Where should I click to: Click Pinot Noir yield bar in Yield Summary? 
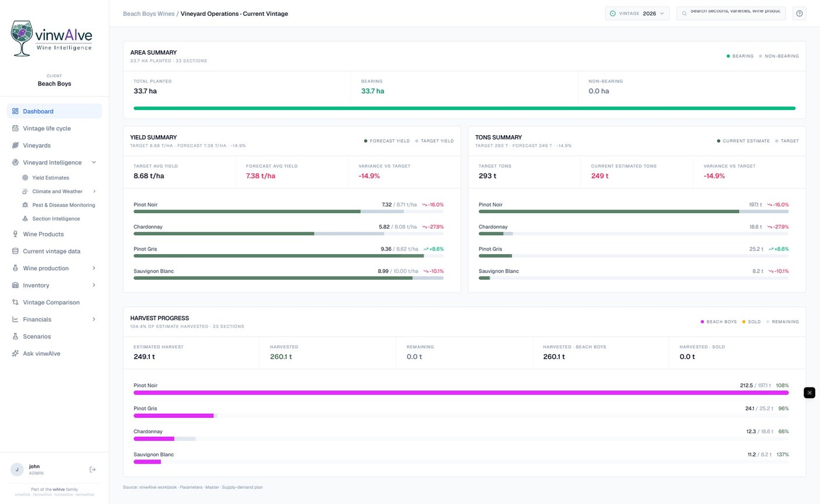288,211
